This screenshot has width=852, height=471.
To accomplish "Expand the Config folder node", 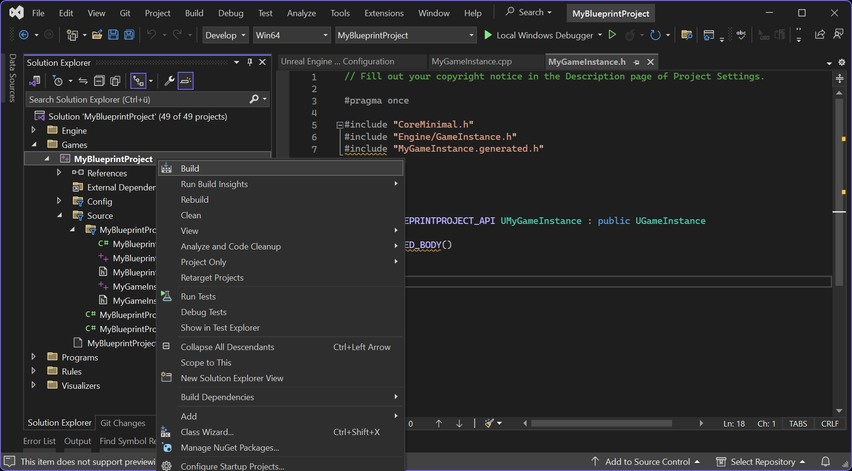I will (59, 201).
